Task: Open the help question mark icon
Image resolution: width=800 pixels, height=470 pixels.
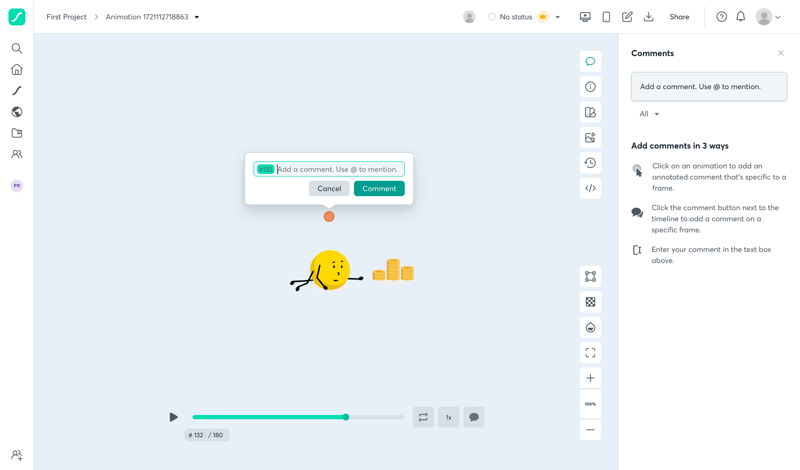Action: pos(721,17)
